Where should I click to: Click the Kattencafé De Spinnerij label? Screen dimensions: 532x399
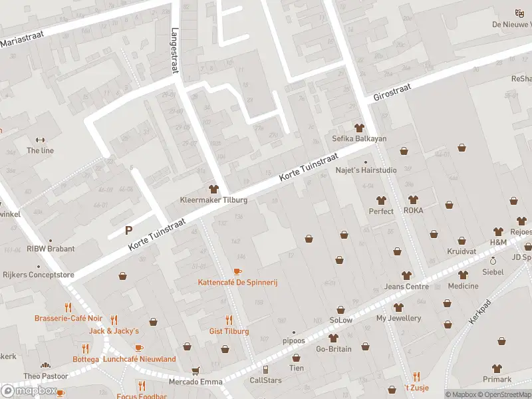coord(238,282)
